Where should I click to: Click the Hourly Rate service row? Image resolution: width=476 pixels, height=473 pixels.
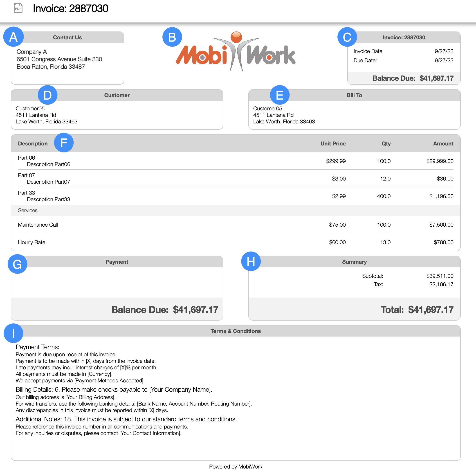pyautogui.click(x=31, y=242)
